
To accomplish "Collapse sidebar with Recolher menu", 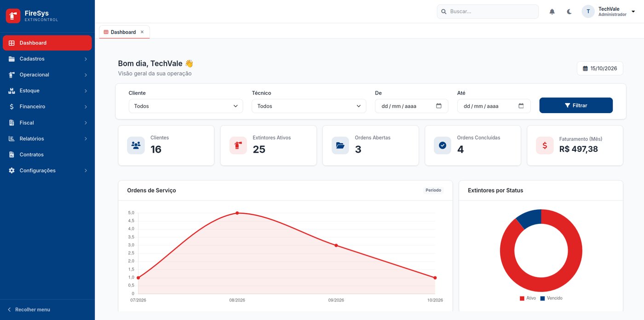I will 29,309.
